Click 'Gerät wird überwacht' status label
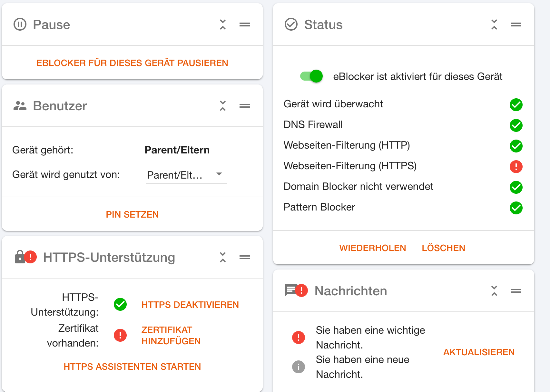 (x=333, y=104)
